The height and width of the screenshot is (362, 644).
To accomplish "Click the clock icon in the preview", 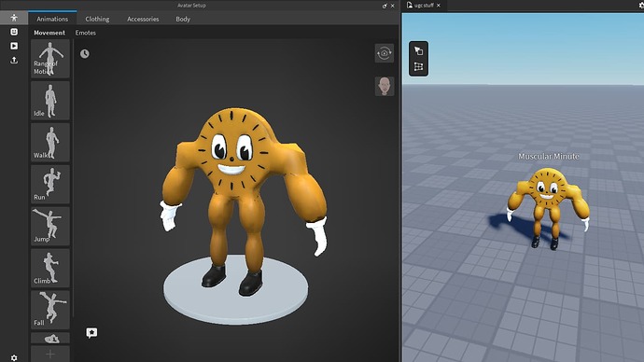I will coord(85,54).
